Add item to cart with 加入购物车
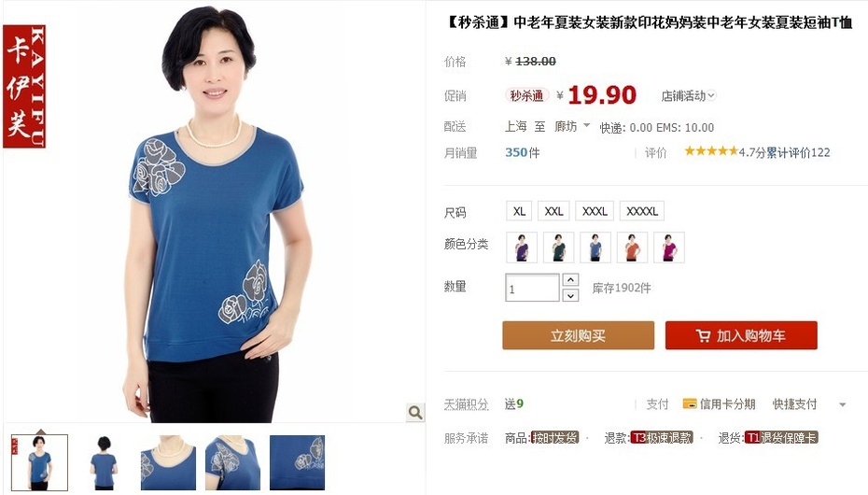This screenshot has width=868, height=495. [x=741, y=335]
